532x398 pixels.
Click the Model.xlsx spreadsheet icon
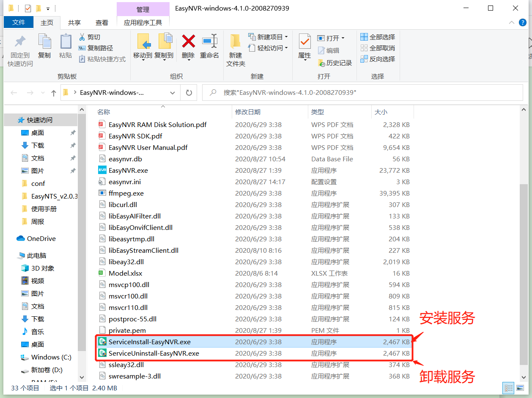point(102,273)
